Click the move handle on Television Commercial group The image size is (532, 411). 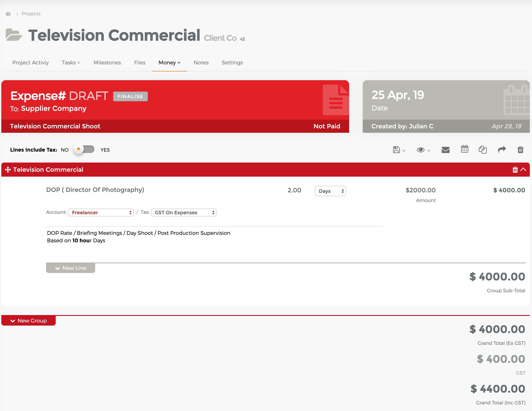8,170
